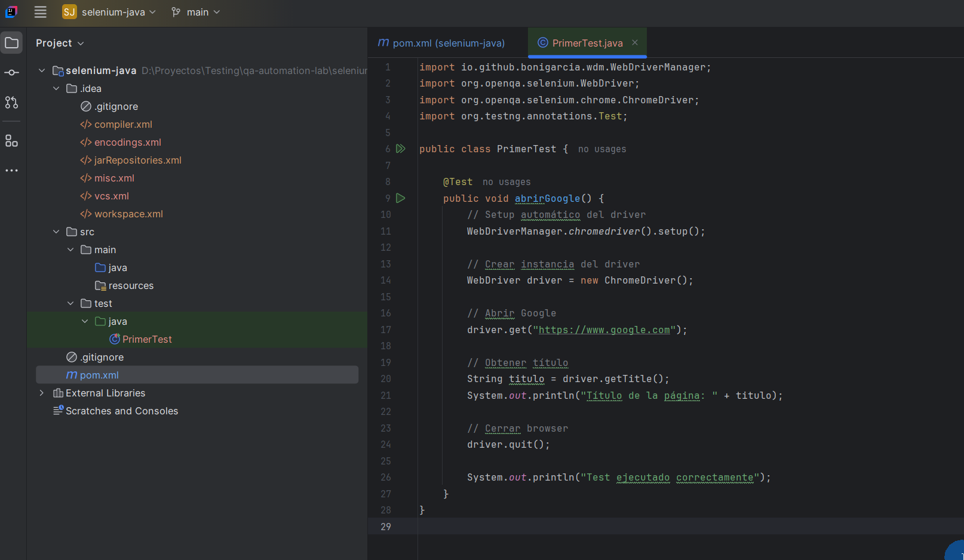Open the Commit tool window icon
The height and width of the screenshot is (560, 964).
pyautogui.click(x=12, y=72)
